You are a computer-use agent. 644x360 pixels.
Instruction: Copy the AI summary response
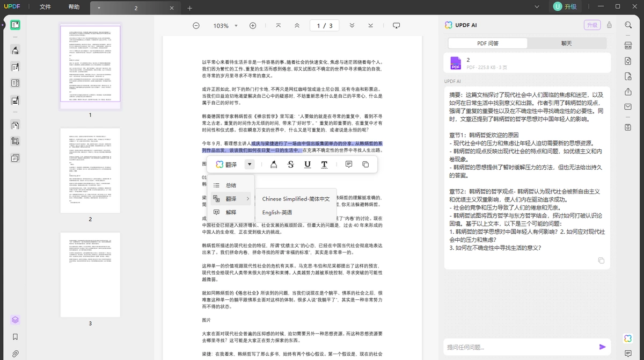601,261
